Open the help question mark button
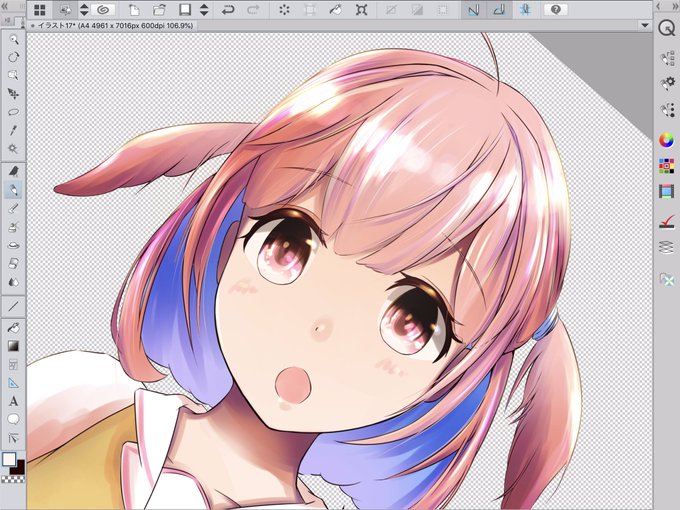Screen dimensions: 680x510 coord(556,10)
